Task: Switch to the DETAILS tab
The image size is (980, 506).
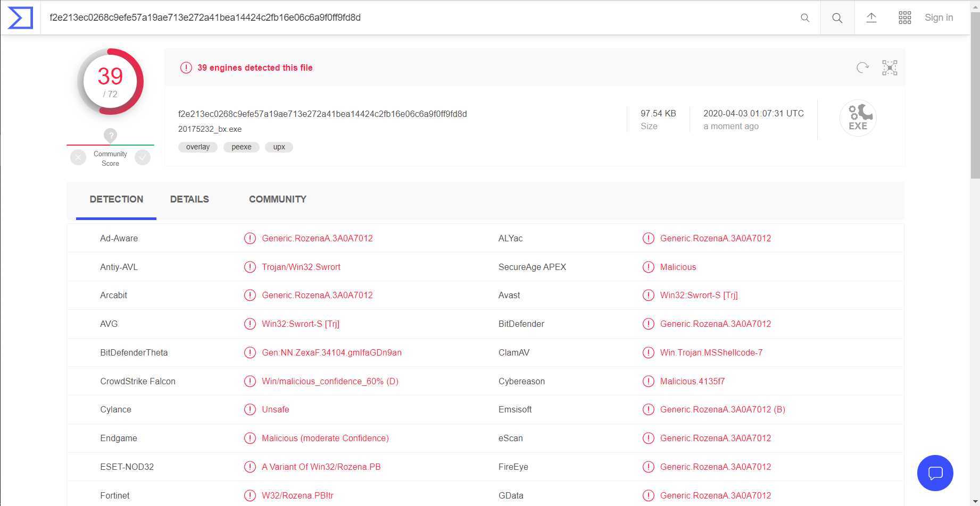Action: click(189, 199)
